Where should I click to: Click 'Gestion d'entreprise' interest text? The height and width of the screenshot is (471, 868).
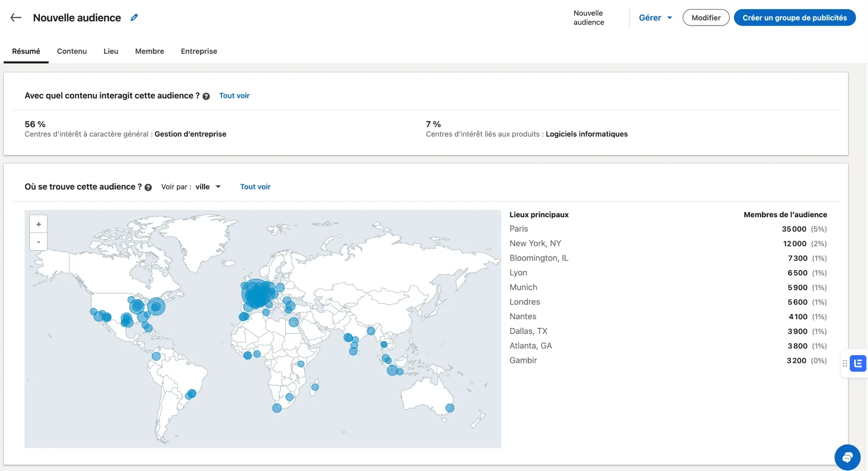(191, 134)
